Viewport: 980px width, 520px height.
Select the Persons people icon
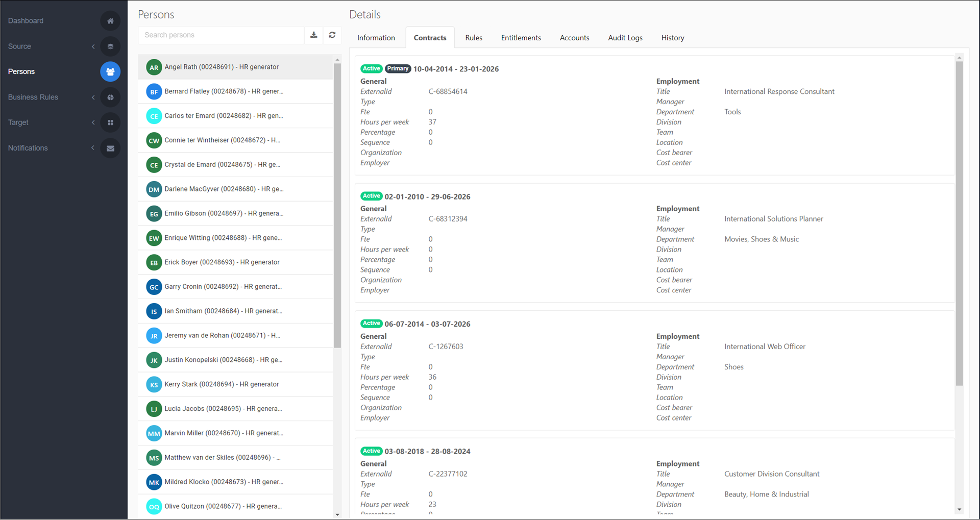110,71
